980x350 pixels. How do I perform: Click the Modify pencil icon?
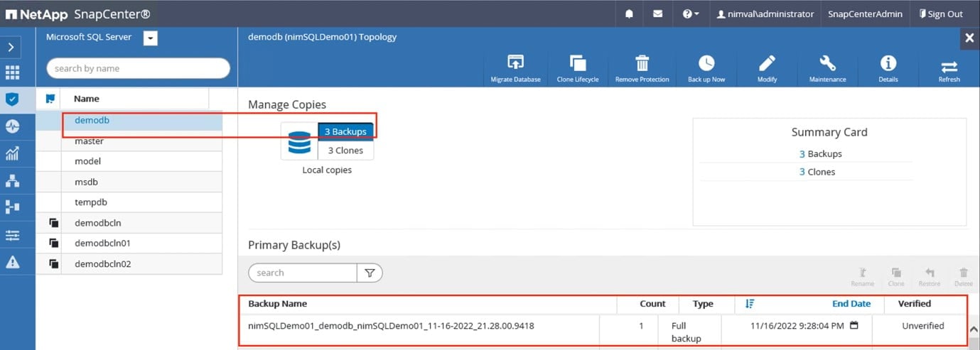pos(766,64)
